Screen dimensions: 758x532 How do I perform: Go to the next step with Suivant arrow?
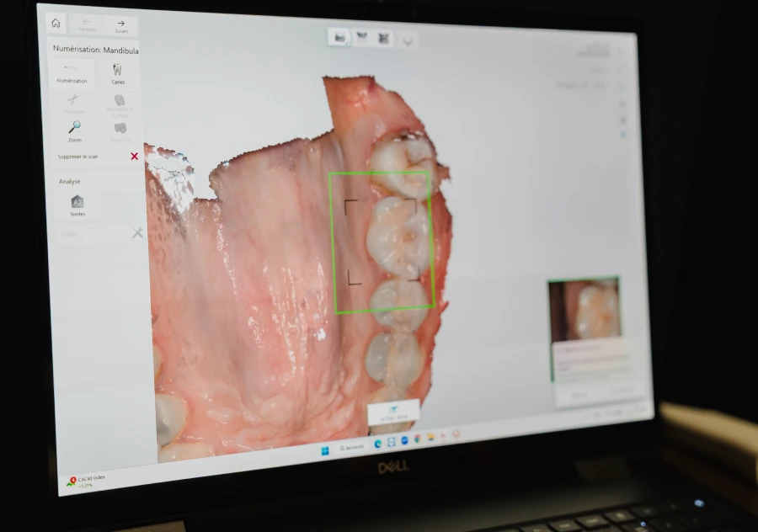(120, 26)
